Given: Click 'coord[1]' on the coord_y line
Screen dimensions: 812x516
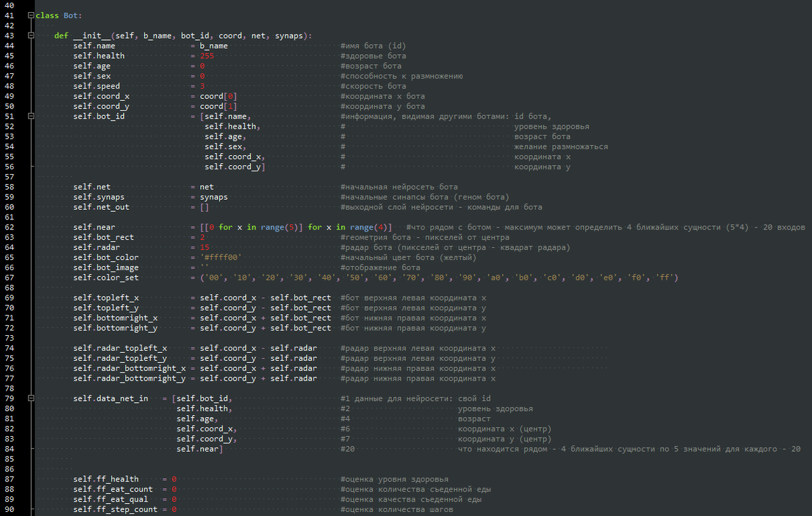Looking at the screenshot, I should tap(219, 106).
